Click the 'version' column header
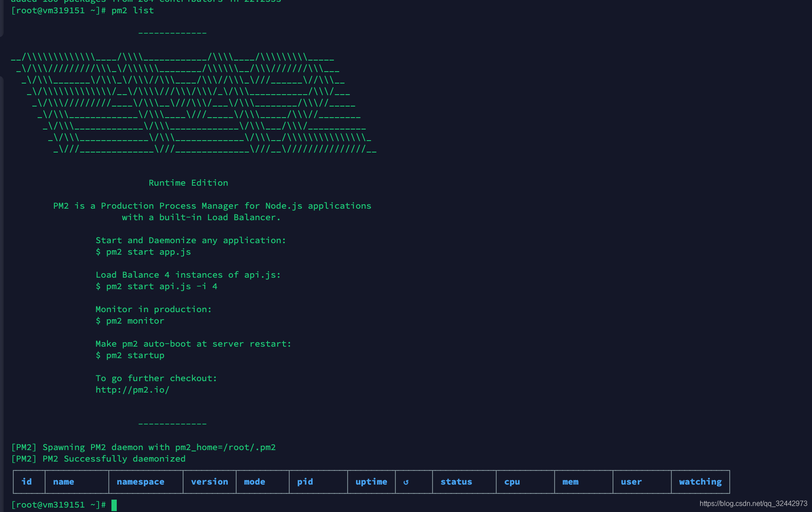Screen dimensions: 812x512 tap(210, 482)
